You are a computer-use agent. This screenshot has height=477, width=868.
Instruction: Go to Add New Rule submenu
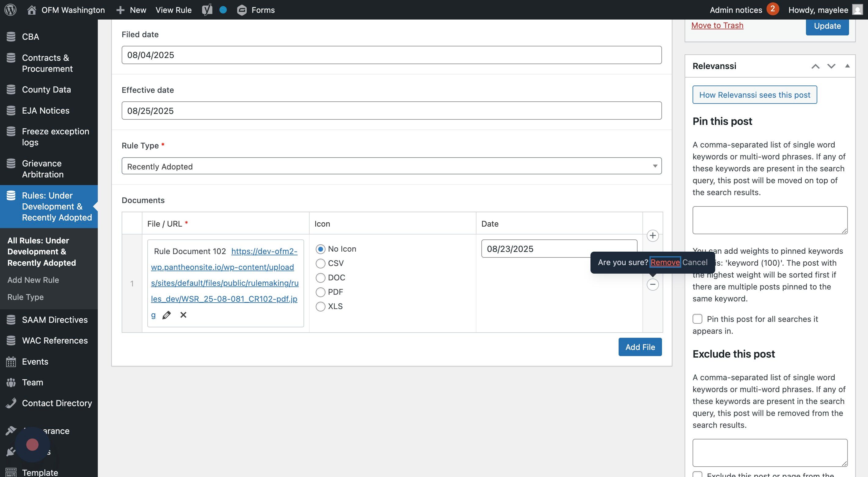tap(33, 280)
